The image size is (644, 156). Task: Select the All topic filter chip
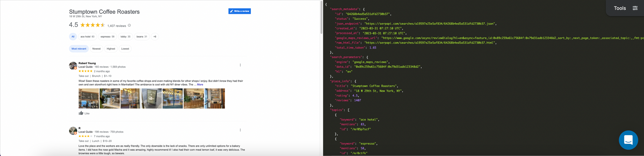(x=73, y=37)
